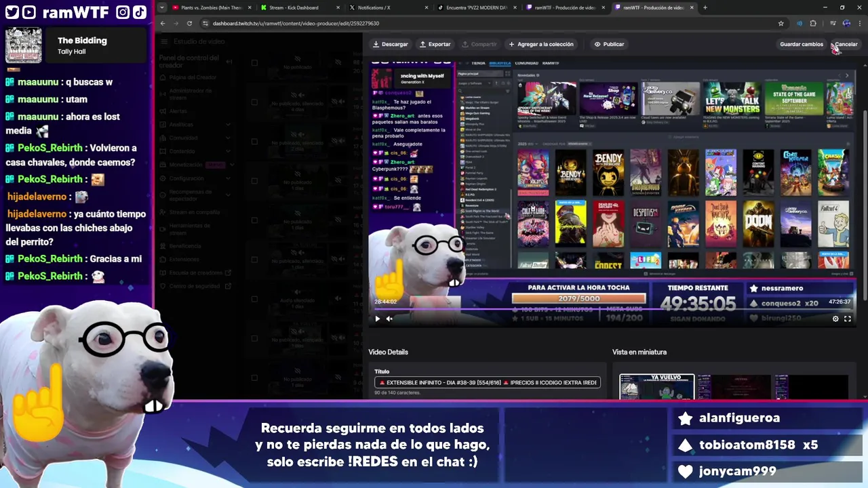
Task: Open the Estudio de video hamburger menu
Action: pos(164,41)
